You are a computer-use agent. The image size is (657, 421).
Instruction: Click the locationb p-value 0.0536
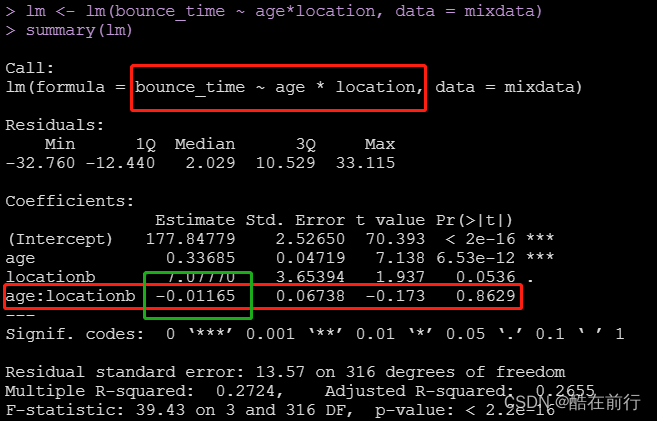point(486,277)
